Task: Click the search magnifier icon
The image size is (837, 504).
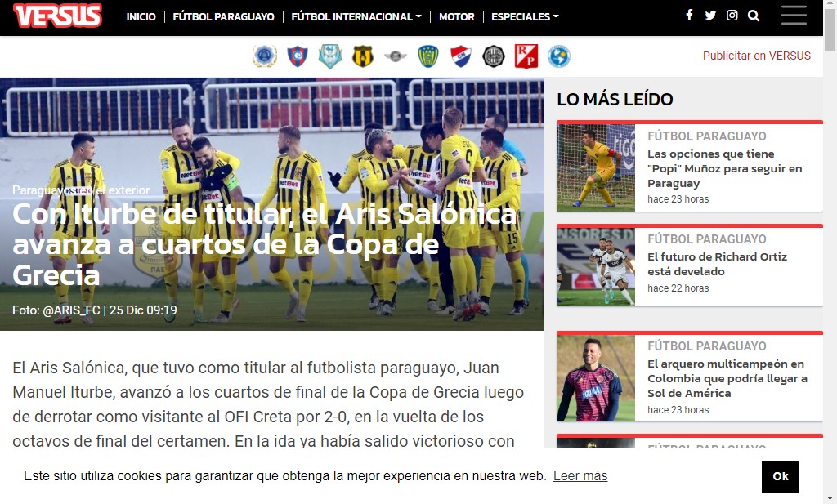Action: pyautogui.click(x=754, y=16)
